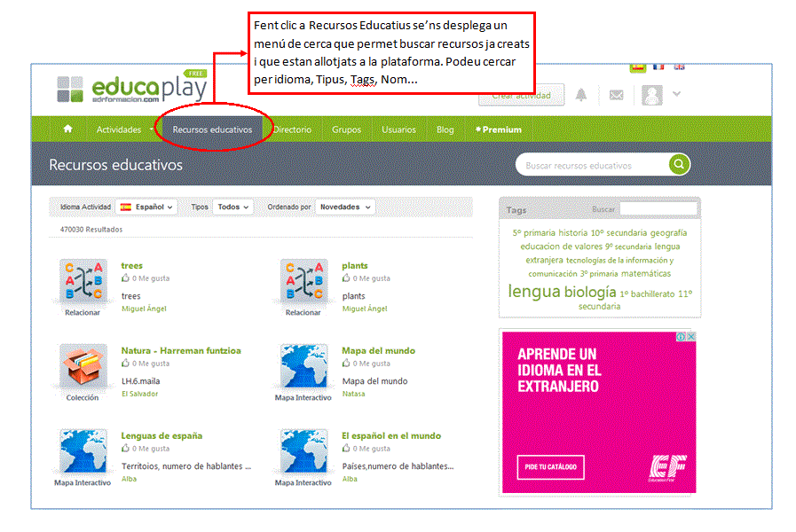Click the 'Crear actividad' button

coord(521,95)
